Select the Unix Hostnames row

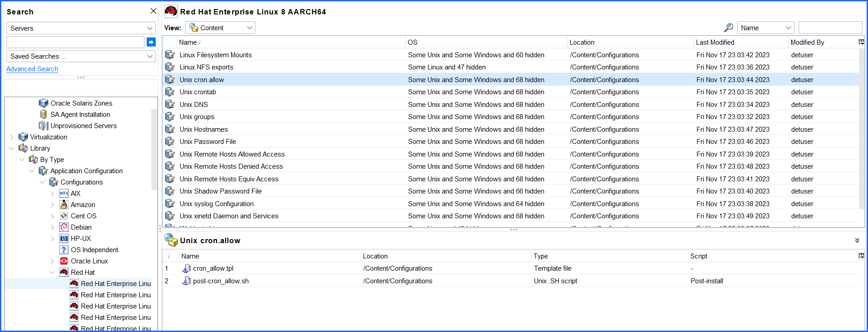[x=511, y=129]
